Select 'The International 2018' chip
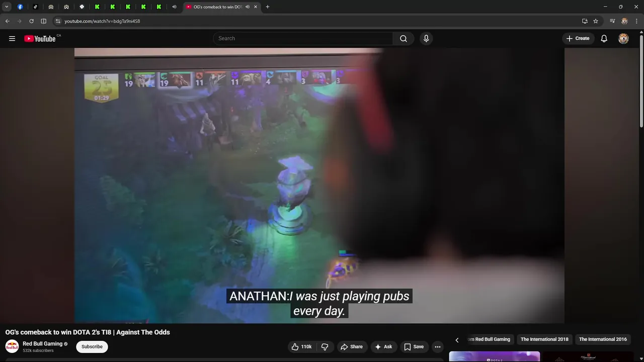The height and width of the screenshot is (362, 644). click(544, 339)
